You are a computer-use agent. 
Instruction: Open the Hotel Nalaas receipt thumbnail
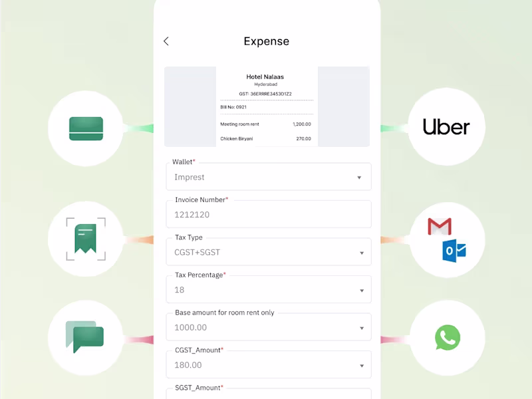267,106
